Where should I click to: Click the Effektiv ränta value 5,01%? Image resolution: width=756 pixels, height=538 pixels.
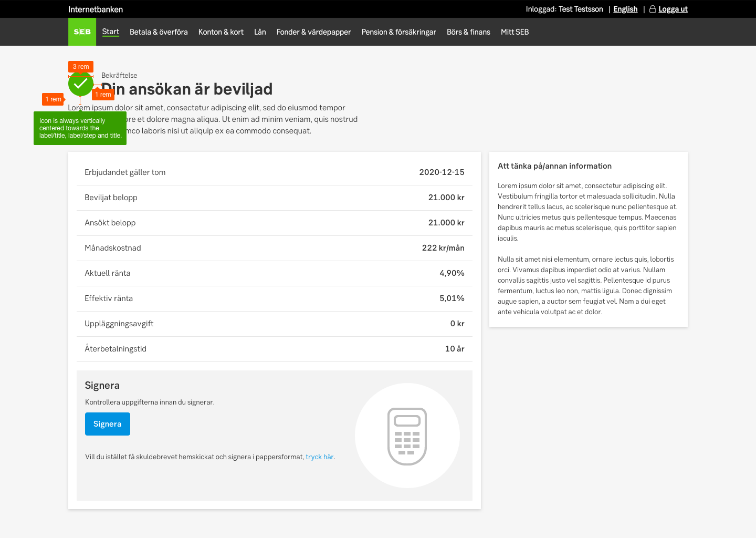pyautogui.click(x=451, y=298)
